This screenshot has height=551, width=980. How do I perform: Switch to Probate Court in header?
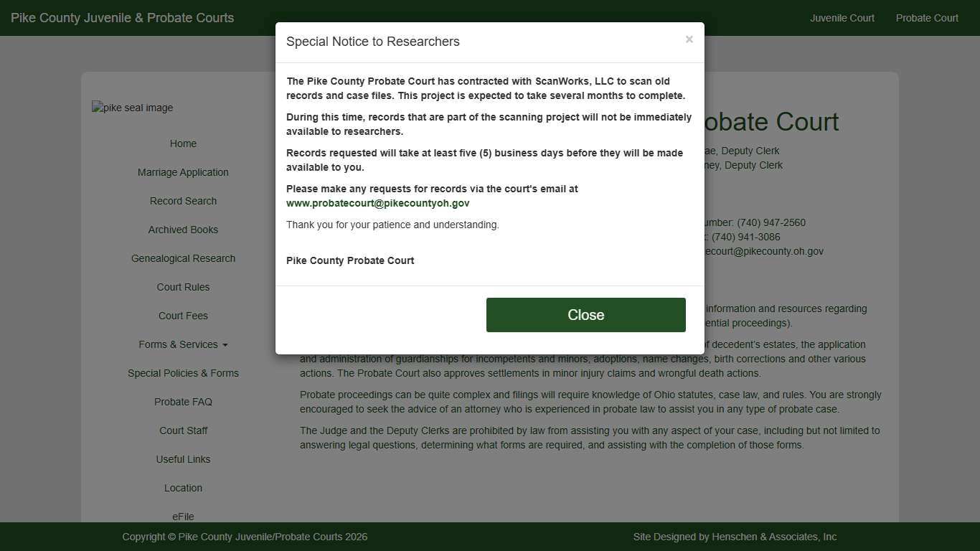(926, 18)
